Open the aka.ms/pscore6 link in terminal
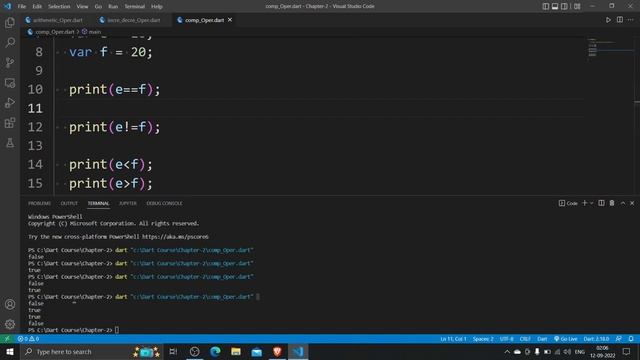This screenshot has width=640, height=360. pos(175,237)
